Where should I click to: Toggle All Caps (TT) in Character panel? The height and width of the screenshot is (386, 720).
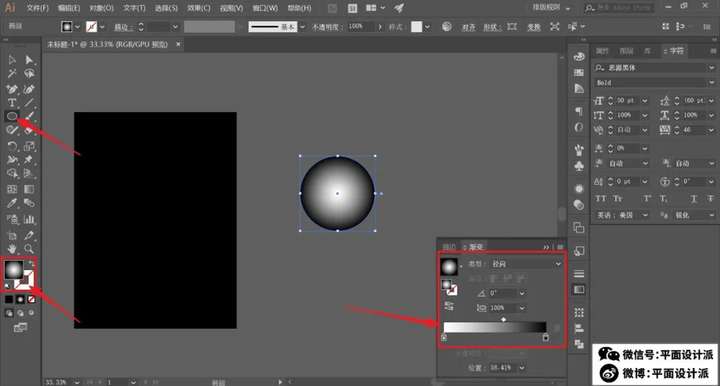pyautogui.click(x=601, y=199)
